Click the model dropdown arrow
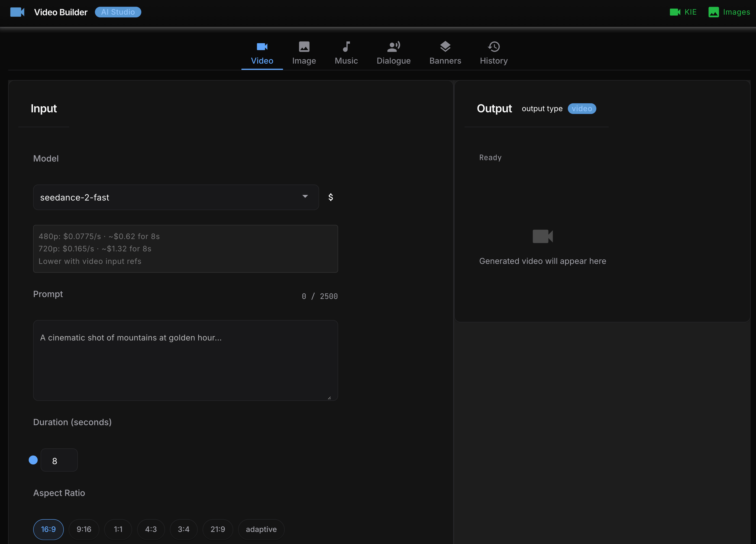The width and height of the screenshot is (756, 544). coord(305,197)
